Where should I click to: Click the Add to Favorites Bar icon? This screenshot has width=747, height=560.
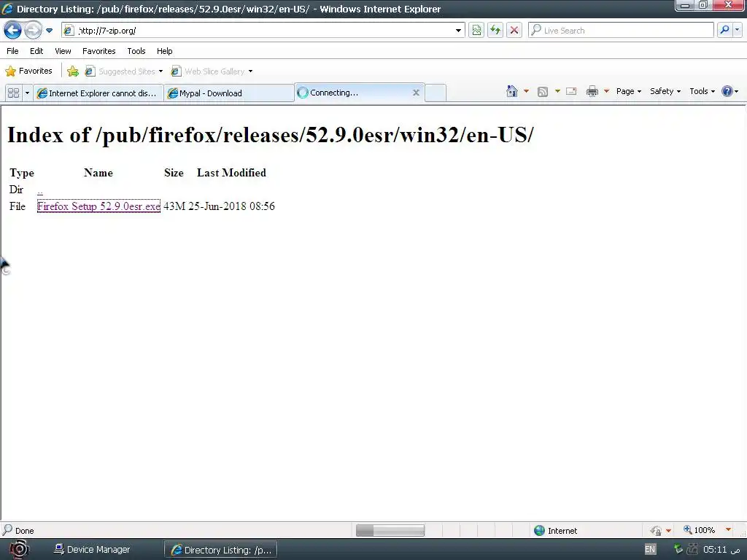[73, 71]
